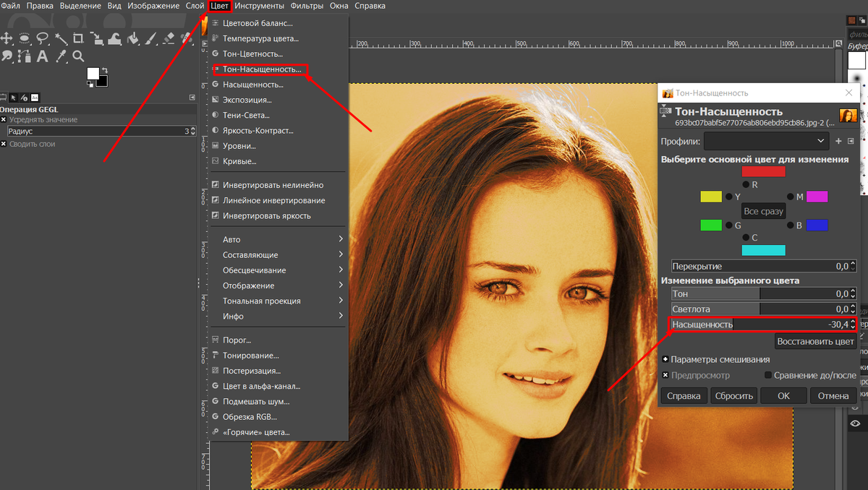Select the Fuzzy Select magic wand tool
This screenshot has height=490, width=868.
[x=61, y=39]
